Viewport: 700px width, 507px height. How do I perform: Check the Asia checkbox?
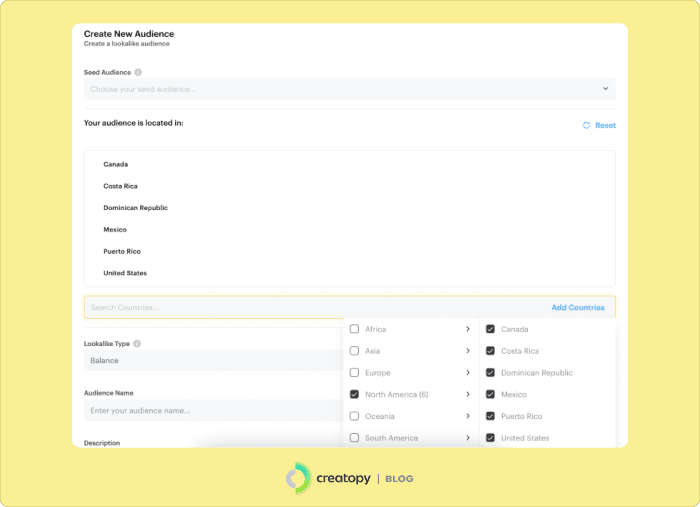[354, 351]
